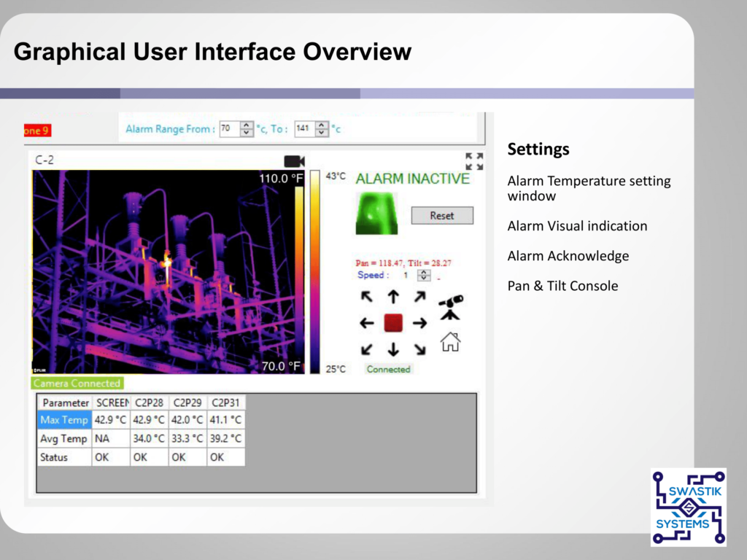The width and height of the screenshot is (747, 560).
Task: Click the red zone 9 label
Action: coord(37,131)
